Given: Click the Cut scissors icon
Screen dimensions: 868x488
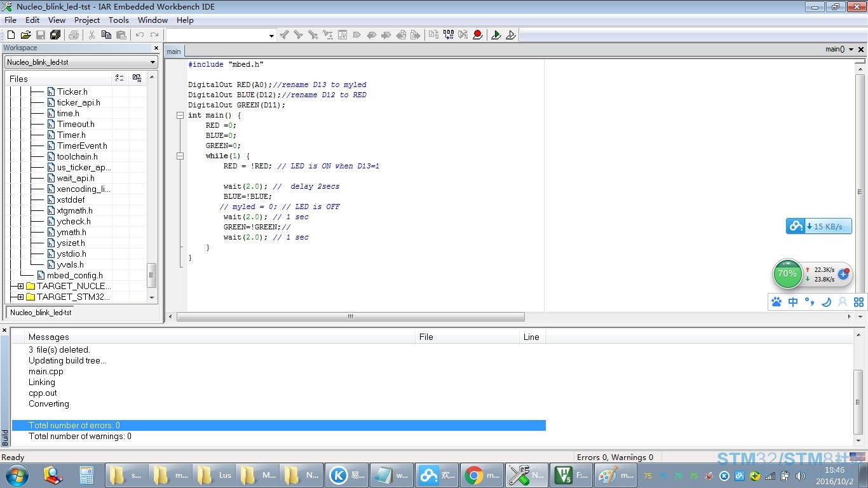Looking at the screenshot, I should (92, 35).
